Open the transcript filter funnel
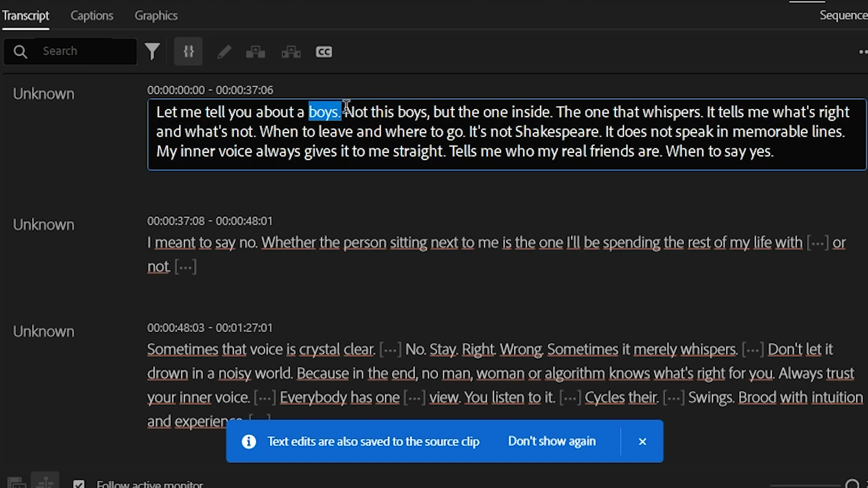868x488 pixels. point(152,52)
